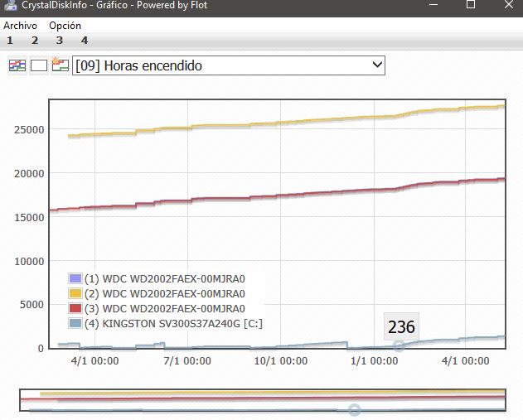Click the 10/1 00:00 x-axis label
Viewport: 523px width, 420px height.
[280, 361]
